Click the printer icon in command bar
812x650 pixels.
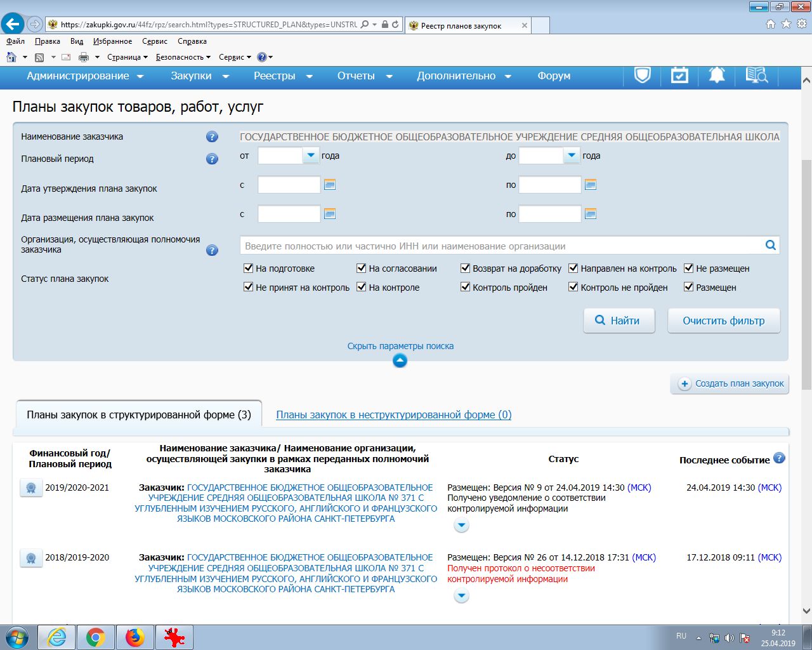(83, 57)
